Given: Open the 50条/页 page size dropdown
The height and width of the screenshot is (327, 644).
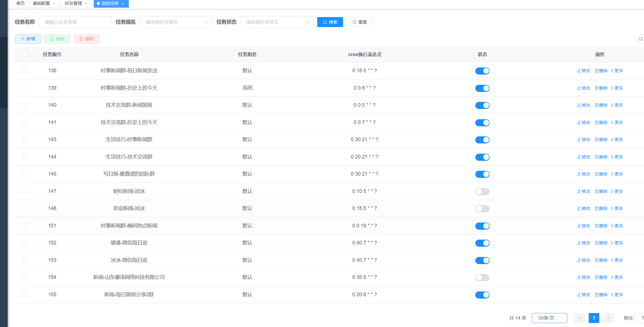Looking at the screenshot, I should pyautogui.click(x=549, y=318).
